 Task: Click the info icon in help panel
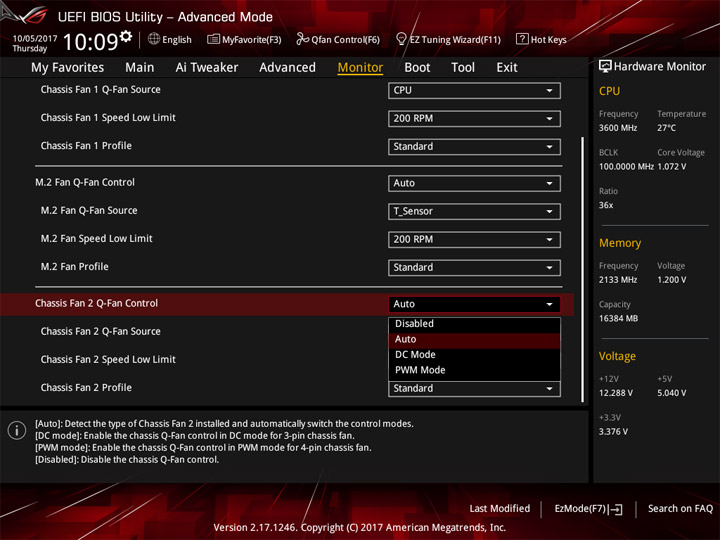pyautogui.click(x=17, y=431)
